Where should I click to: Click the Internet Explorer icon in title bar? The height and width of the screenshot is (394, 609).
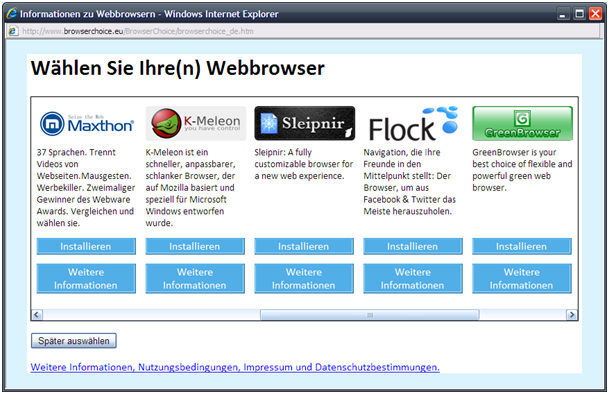pos(12,14)
